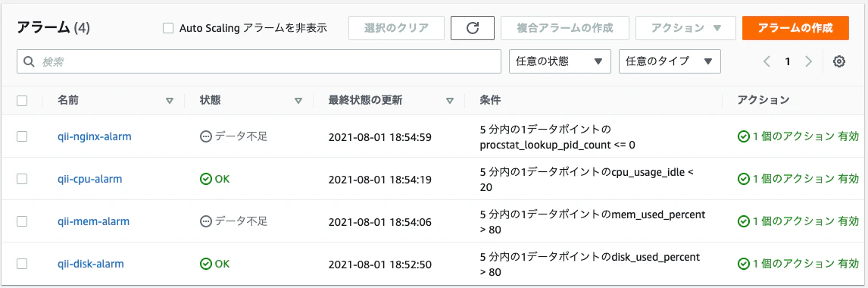This screenshot has width=868, height=288.
Task: Open qii-nginx-alarm link
Action: 95,136
